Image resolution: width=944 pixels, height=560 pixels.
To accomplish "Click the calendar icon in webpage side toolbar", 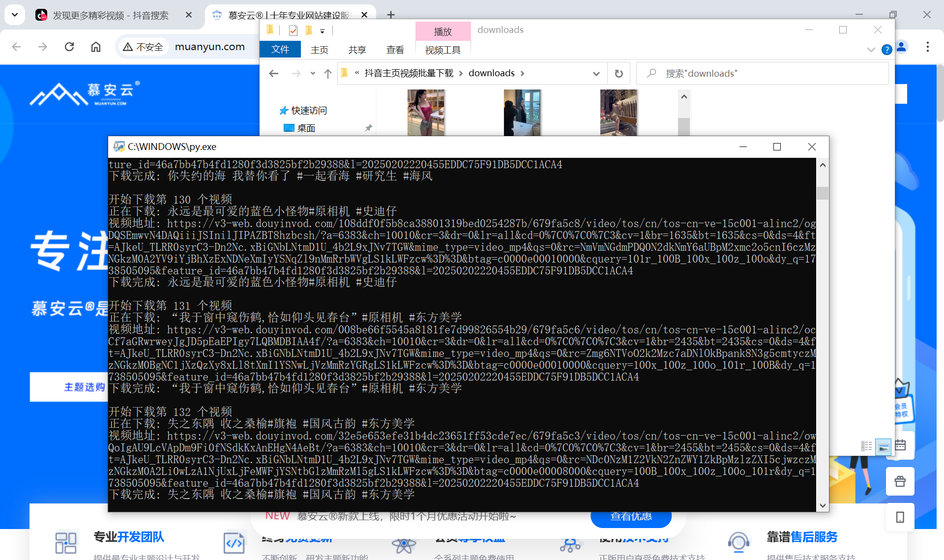I will pos(900,445).
